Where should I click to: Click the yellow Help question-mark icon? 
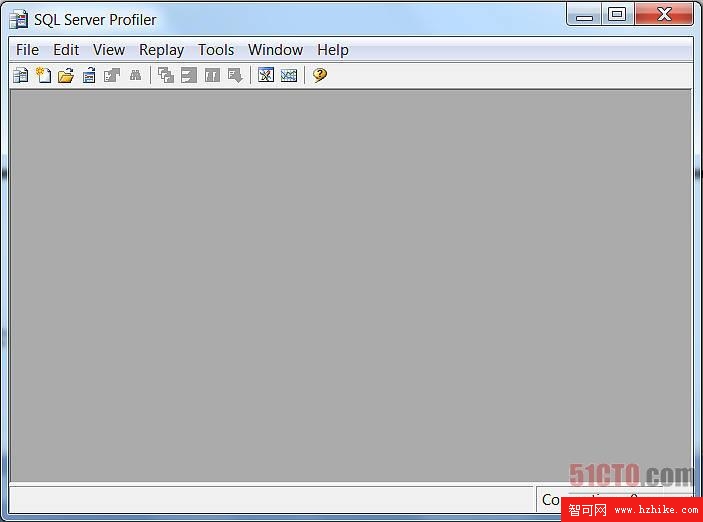coord(320,75)
